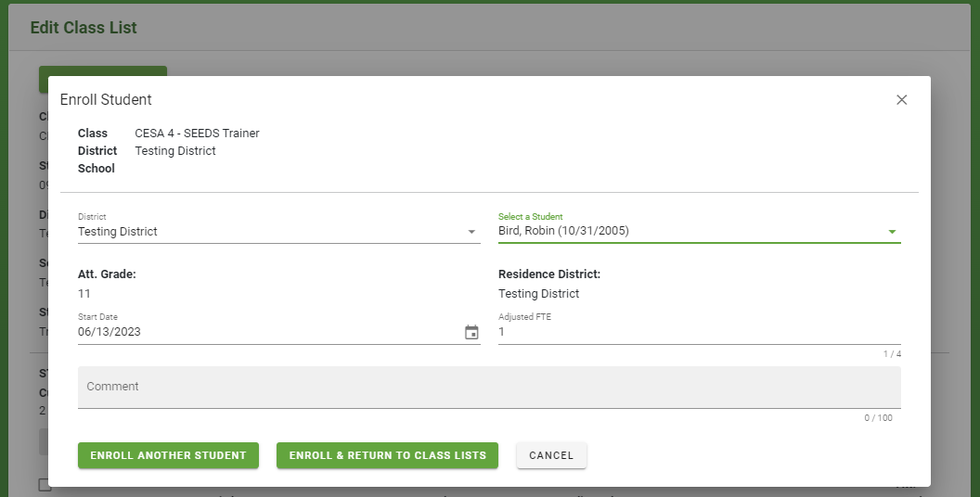
Task: Click the Edit Class List page heading
Action: pyautogui.click(x=84, y=28)
